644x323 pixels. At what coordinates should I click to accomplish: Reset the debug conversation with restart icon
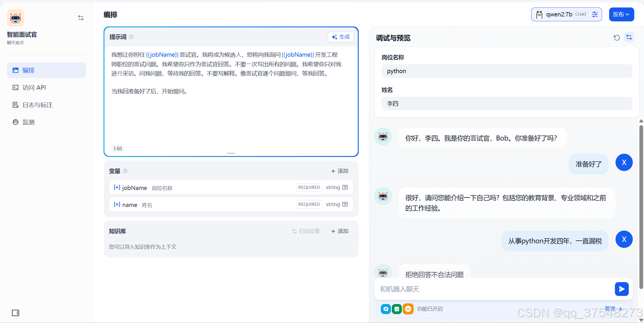click(x=616, y=38)
